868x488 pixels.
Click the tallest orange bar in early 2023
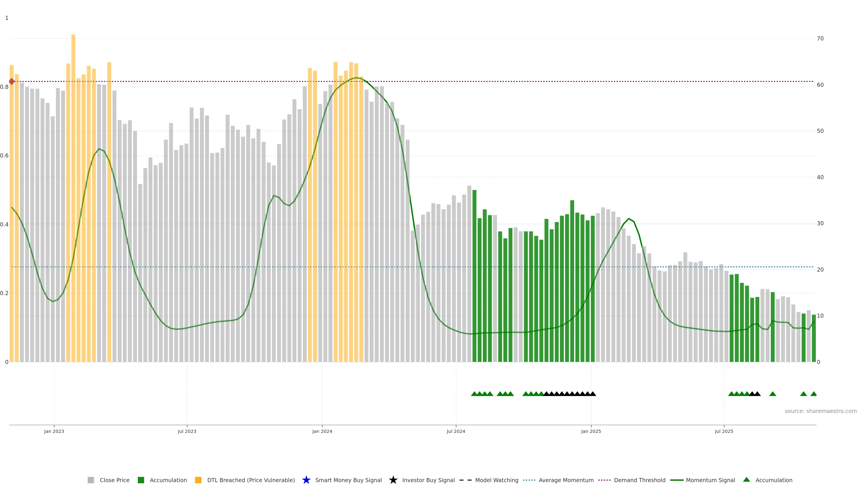(x=73, y=168)
